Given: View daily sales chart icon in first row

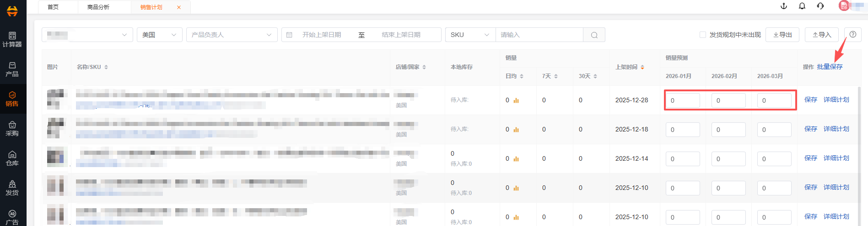Looking at the screenshot, I should (516, 100).
